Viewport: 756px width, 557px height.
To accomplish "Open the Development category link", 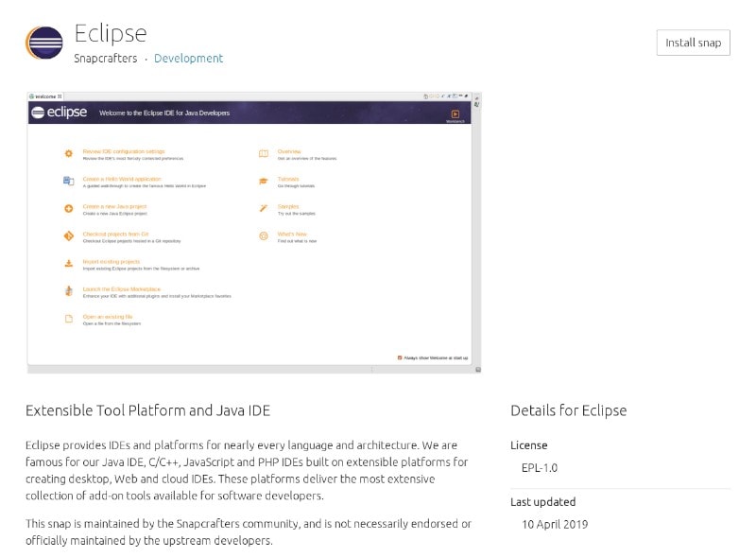I will [x=188, y=59].
